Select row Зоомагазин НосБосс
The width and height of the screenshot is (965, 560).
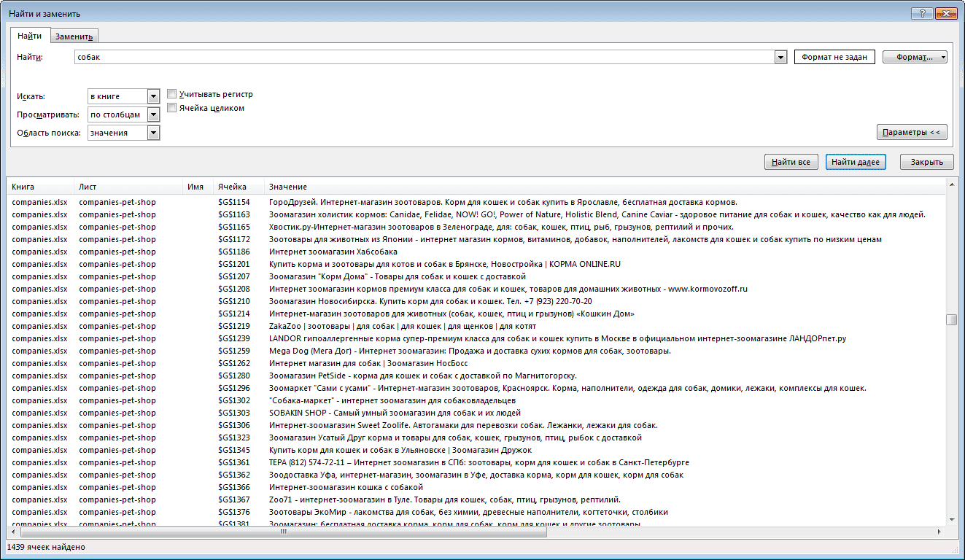tap(476, 363)
